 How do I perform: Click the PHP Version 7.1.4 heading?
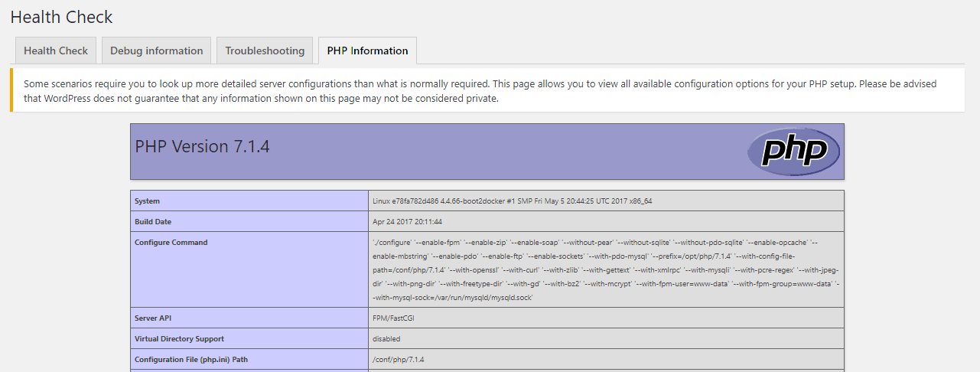tap(202, 146)
